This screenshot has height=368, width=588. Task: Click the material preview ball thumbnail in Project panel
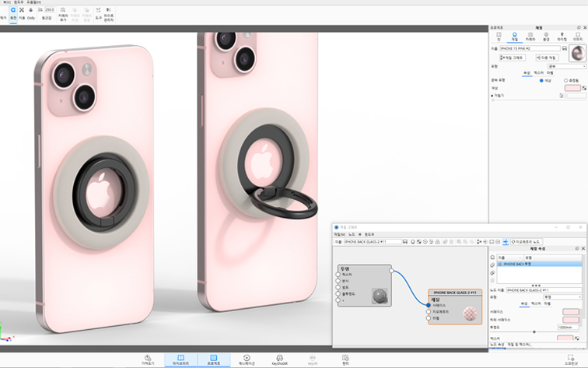click(x=577, y=53)
